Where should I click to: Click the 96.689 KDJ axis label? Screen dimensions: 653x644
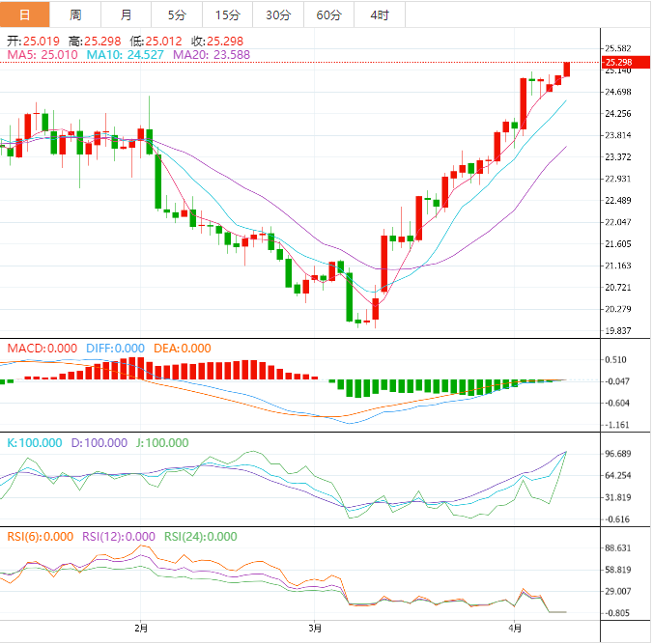(618, 454)
